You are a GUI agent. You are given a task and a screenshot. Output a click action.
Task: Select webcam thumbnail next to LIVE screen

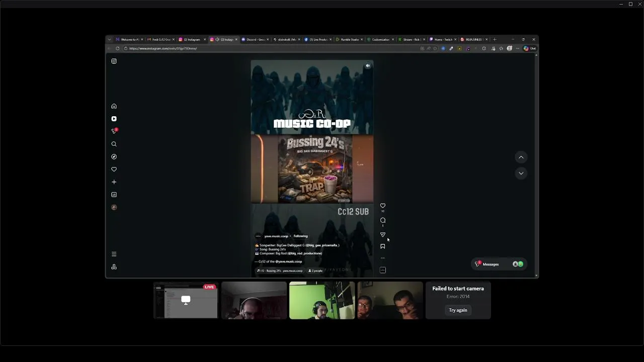(x=254, y=300)
